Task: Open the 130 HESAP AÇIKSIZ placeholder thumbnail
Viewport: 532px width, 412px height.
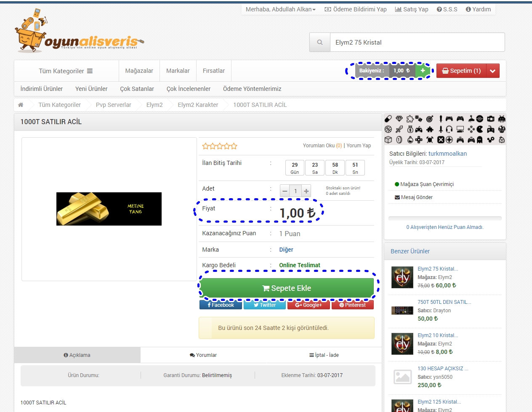Action: click(402, 377)
